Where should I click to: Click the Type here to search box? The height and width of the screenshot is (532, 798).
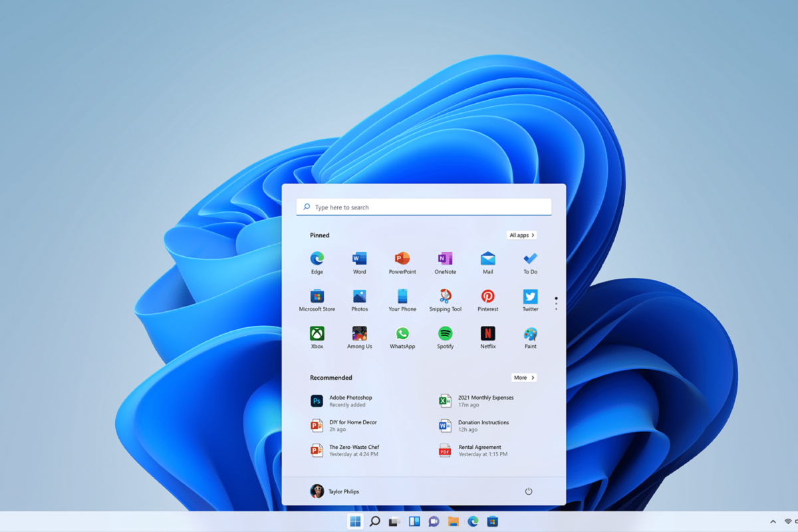(x=424, y=207)
